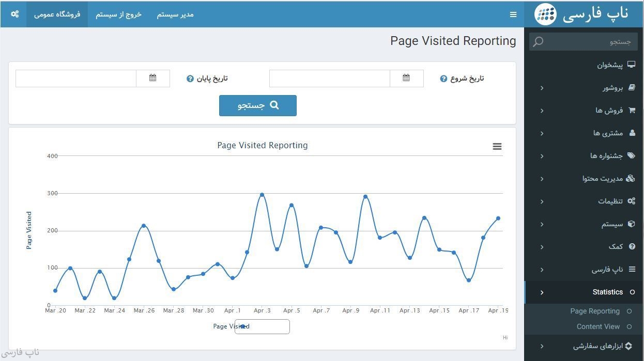Click the blue جستجو search button
Screen dimensions: 644x361
pos(258,105)
